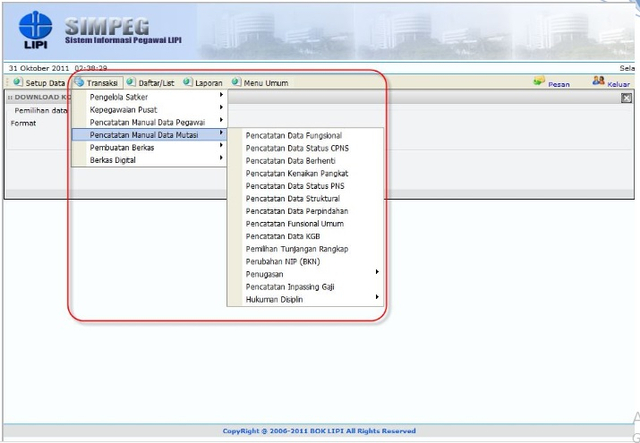Open the Setup Data menu

[45, 83]
